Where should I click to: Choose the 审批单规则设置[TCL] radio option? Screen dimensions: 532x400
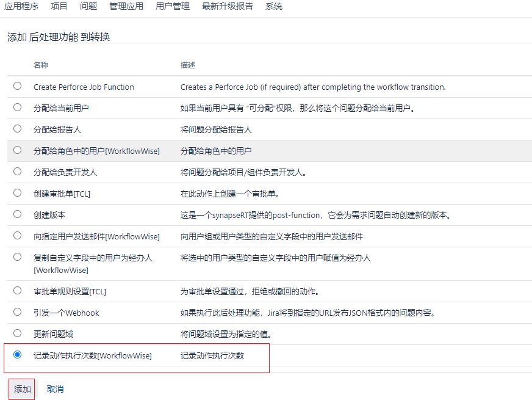point(17,291)
